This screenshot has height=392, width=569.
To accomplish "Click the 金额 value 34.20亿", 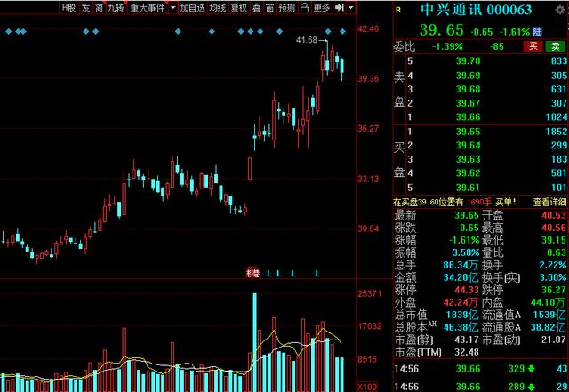I will coord(461,277).
